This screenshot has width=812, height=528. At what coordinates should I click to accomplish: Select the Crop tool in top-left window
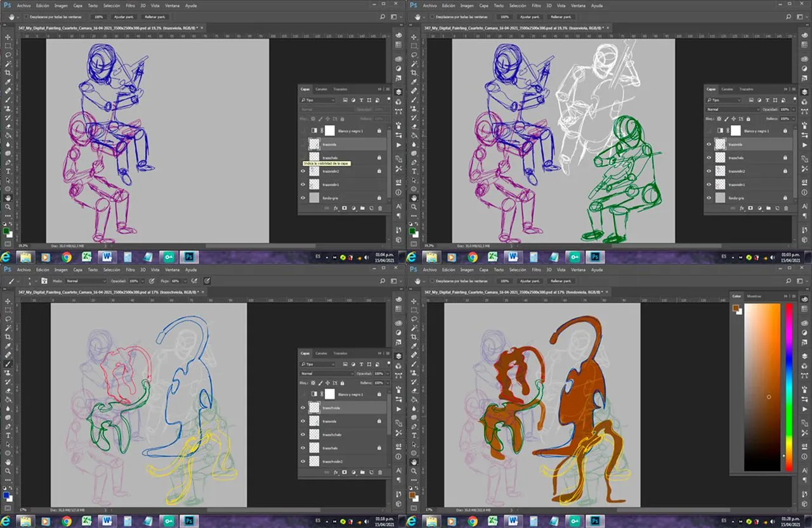coord(8,73)
